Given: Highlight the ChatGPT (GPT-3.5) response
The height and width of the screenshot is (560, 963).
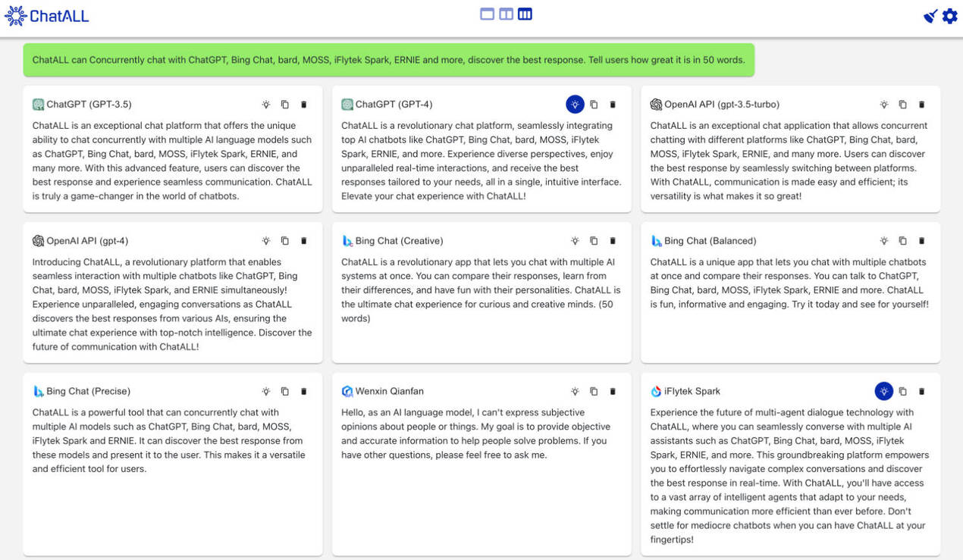Looking at the screenshot, I should tap(266, 105).
